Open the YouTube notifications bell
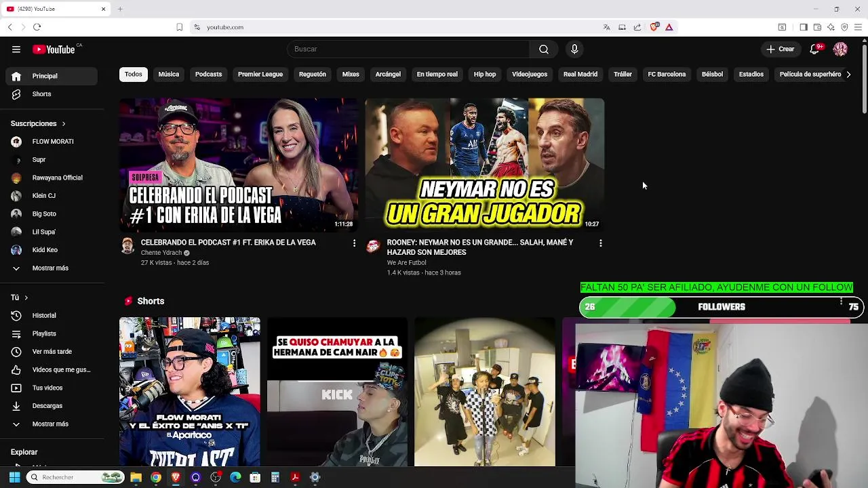 point(816,49)
